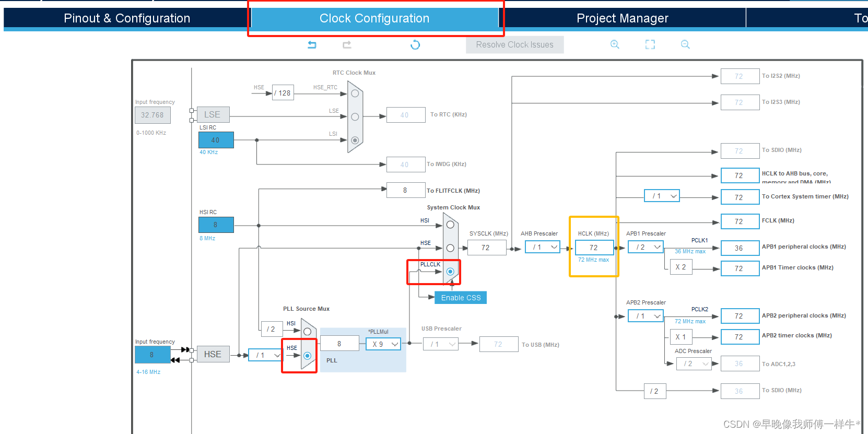
Task: Click the '4-16 MHz' range text
Action: pos(149,372)
